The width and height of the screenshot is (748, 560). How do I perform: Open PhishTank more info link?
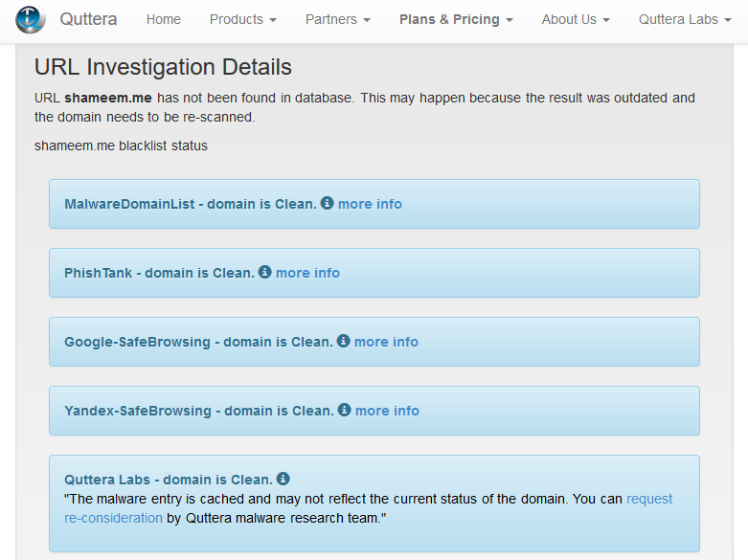pyautogui.click(x=307, y=273)
